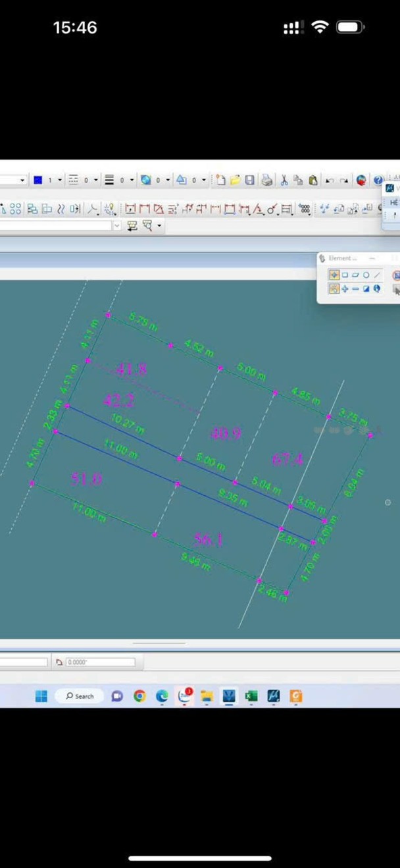Click the Print icon

[x=266, y=180]
